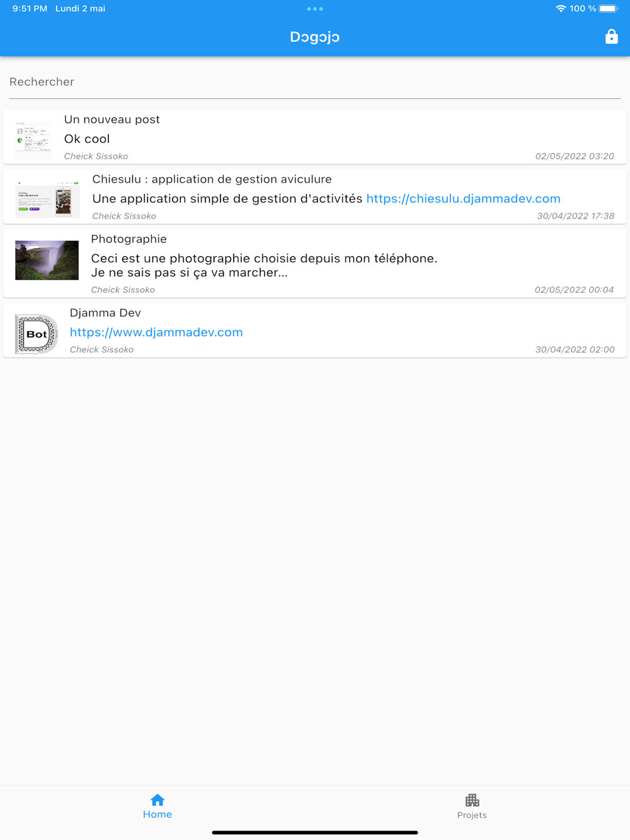Screen dimensions: 630x840
Task: Click the Rechercher search field
Action: [315, 82]
